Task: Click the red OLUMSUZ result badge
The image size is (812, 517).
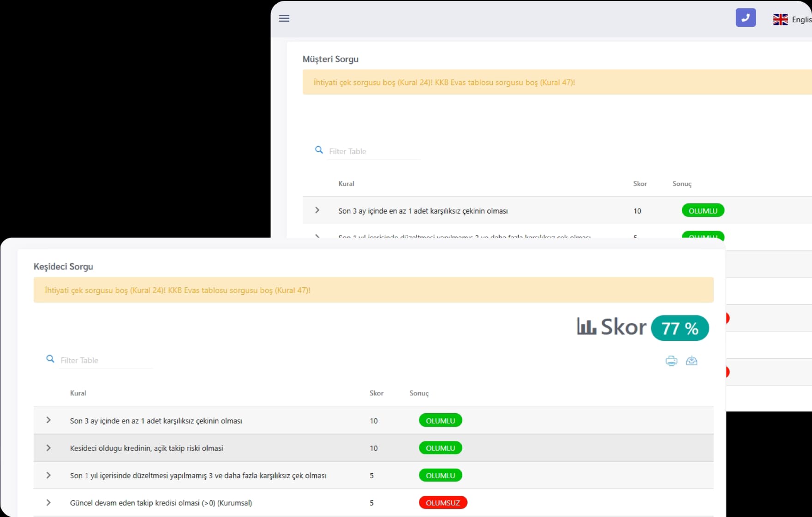Action: [442, 503]
